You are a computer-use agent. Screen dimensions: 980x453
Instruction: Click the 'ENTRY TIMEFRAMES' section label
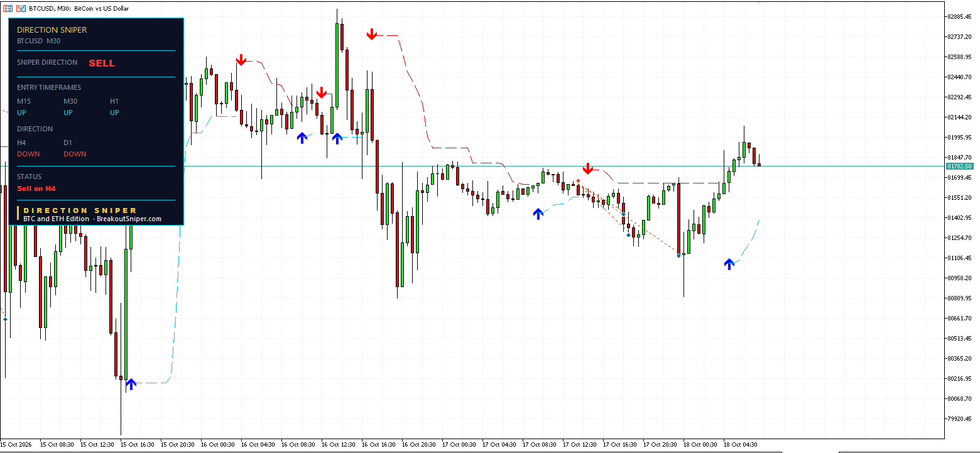click(x=49, y=87)
